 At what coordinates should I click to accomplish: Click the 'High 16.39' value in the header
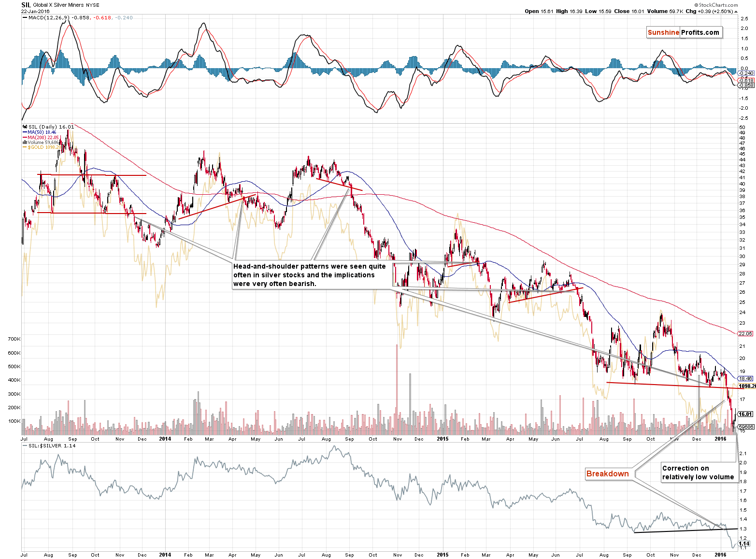pyautogui.click(x=569, y=11)
